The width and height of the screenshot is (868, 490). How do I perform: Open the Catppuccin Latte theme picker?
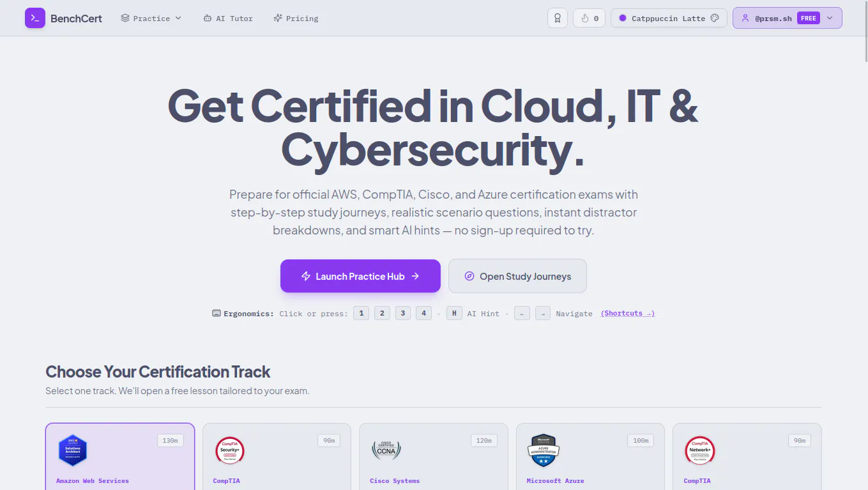point(669,18)
